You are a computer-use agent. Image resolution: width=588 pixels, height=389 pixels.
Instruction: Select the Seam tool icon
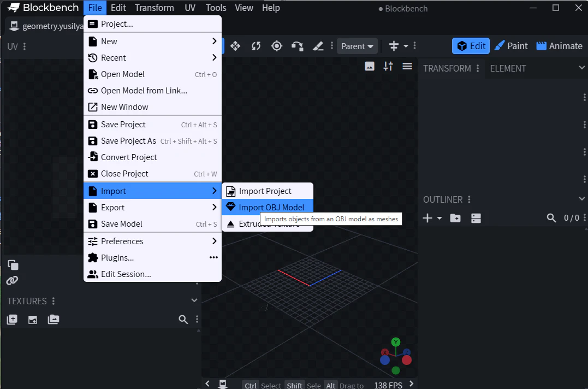pos(318,46)
